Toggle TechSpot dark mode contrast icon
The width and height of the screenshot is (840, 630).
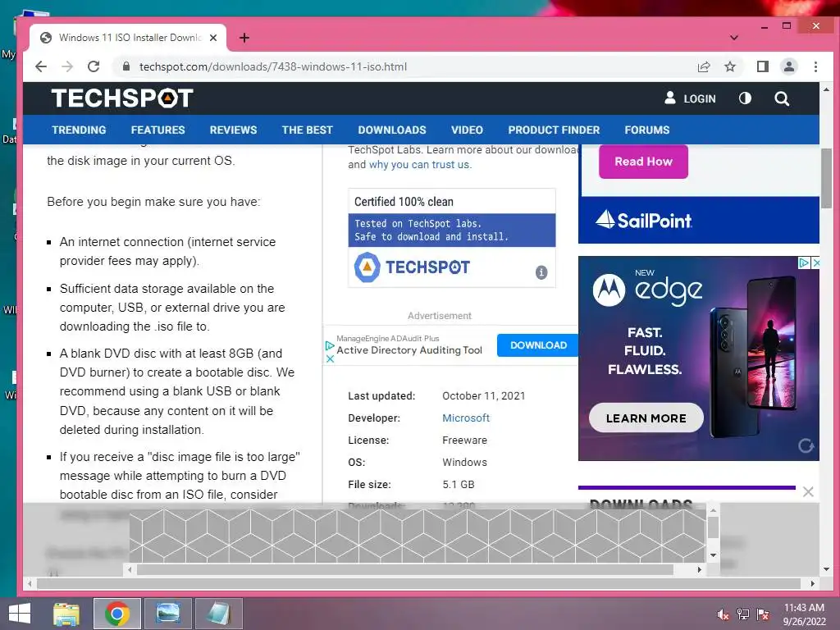tap(745, 98)
